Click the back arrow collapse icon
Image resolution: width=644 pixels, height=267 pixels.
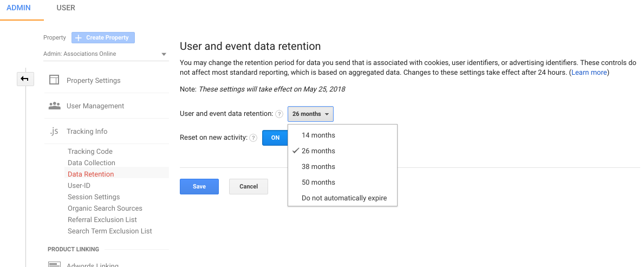coord(24,79)
